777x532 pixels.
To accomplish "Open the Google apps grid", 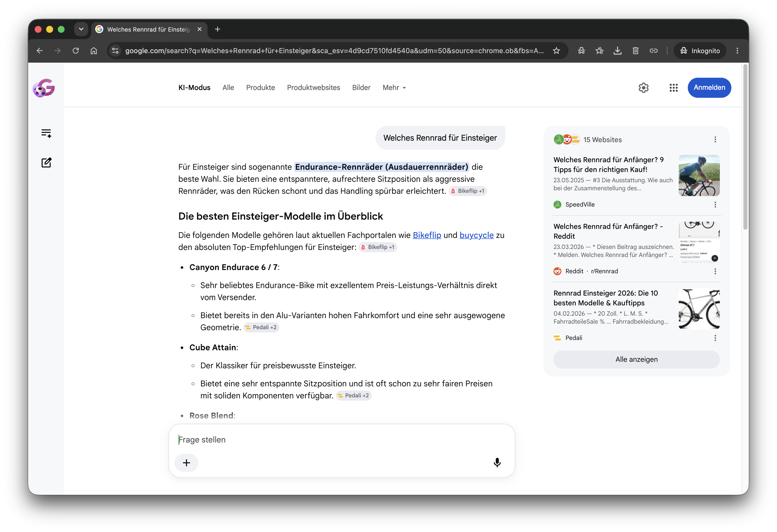I will pyautogui.click(x=673, y=87).
